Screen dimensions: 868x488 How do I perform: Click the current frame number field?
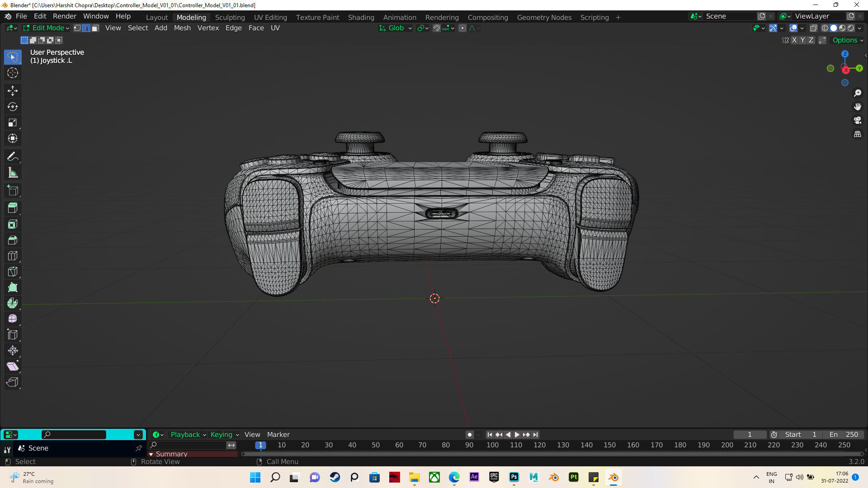(750, 435)
